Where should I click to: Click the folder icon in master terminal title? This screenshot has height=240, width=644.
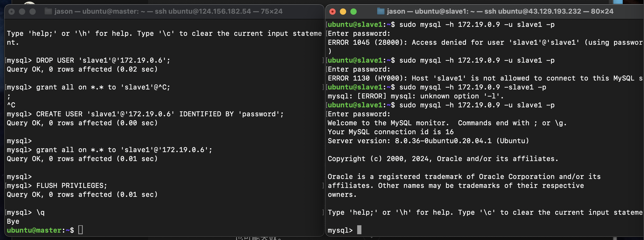[x=48, y=11]
